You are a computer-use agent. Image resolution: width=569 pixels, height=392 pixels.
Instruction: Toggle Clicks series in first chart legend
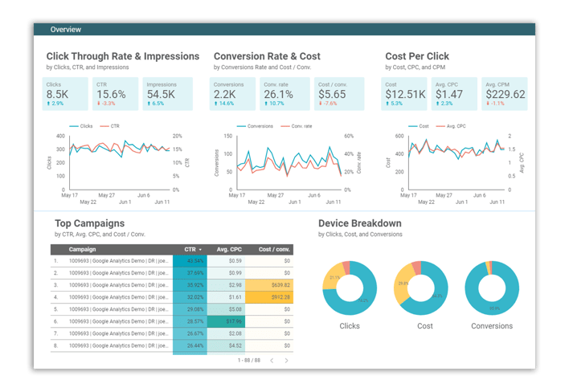tap(81, 126)
